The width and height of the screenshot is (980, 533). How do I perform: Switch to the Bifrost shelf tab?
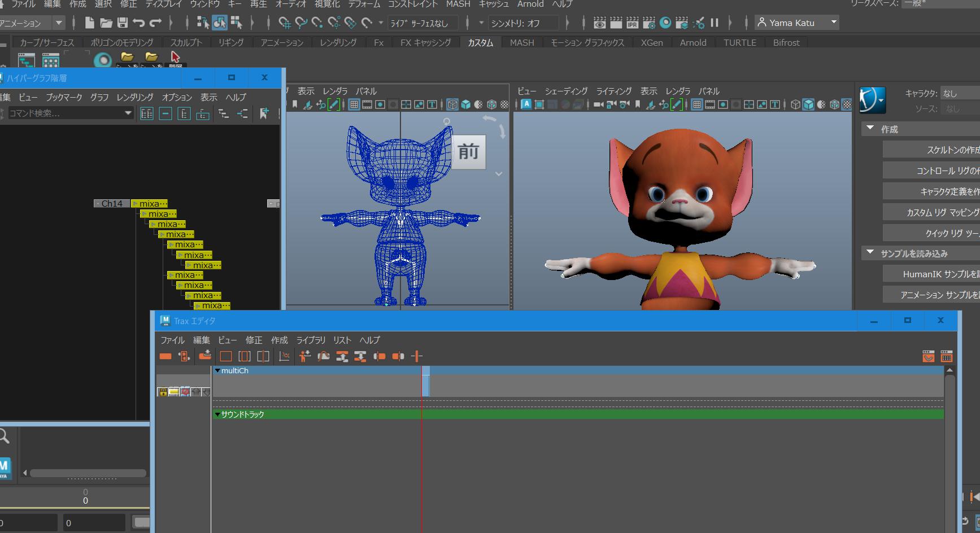point(786,42)
